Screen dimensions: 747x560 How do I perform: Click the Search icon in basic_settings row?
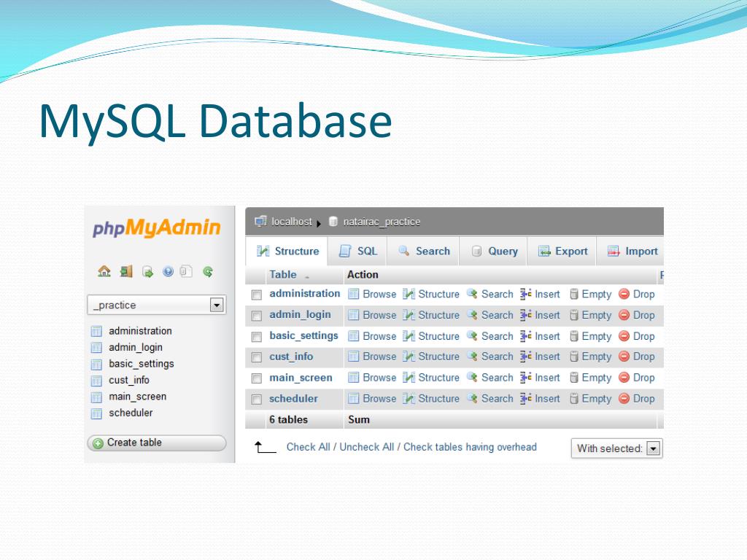pos(472,335)
